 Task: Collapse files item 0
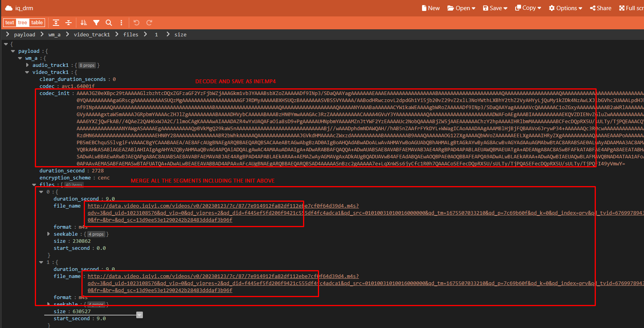(x=41, y=192)
